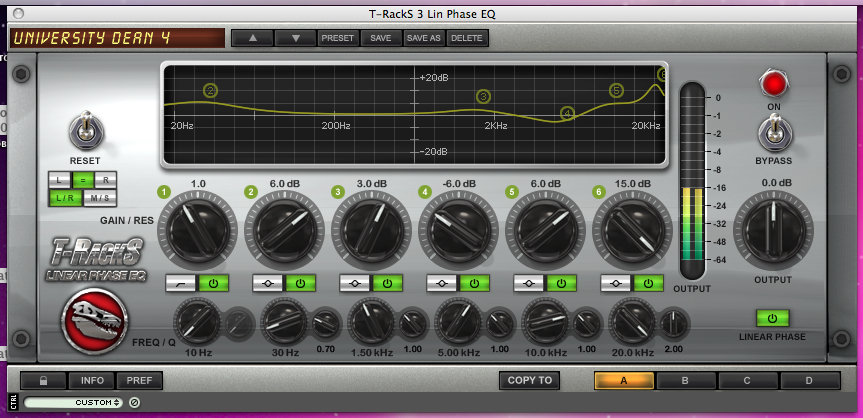Viewport: 863px width, 418px height.
Task: Click the previous preset up arrow
Action: [x=253, y=38]
